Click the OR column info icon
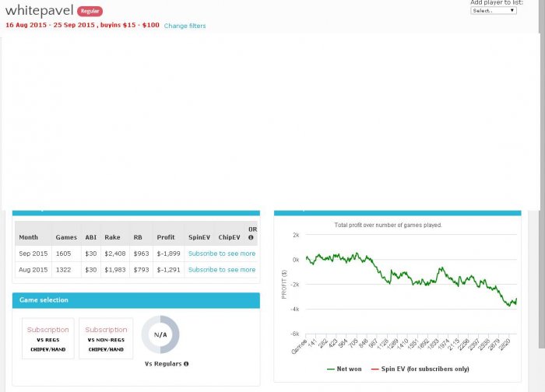545x392 pixels. [x=251, y=237]
